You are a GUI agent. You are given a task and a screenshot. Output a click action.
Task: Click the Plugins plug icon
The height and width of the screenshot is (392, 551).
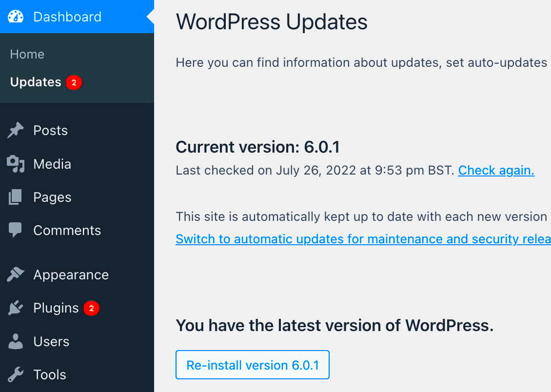point(16,308)
